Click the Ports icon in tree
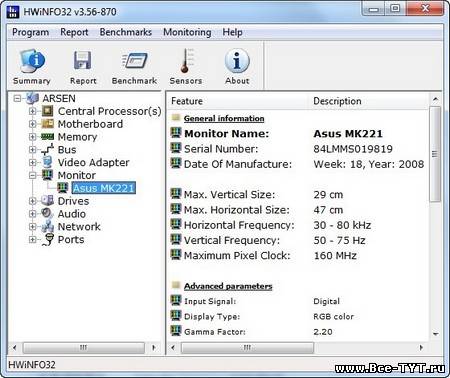The width and height of the screenshot is (450, 378). [x=49, y=239]
